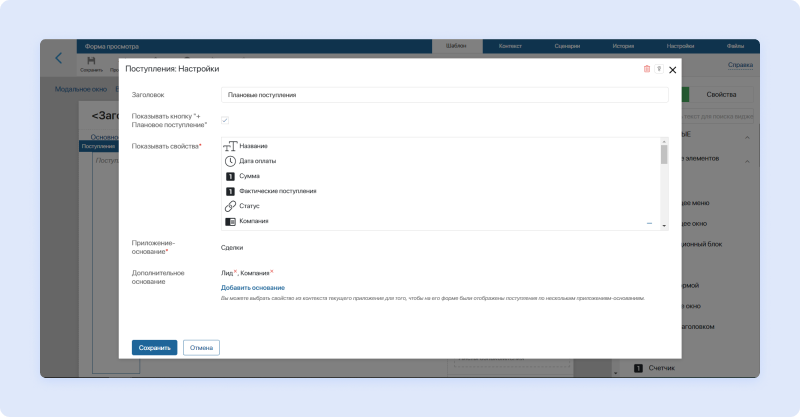Remove Лид from additional basis

coord(236,271)
